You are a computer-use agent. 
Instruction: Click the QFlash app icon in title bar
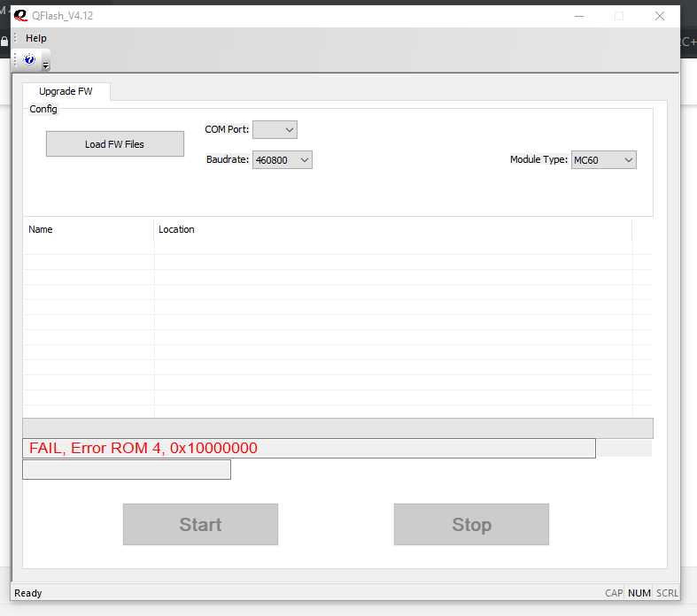point(20,16)
